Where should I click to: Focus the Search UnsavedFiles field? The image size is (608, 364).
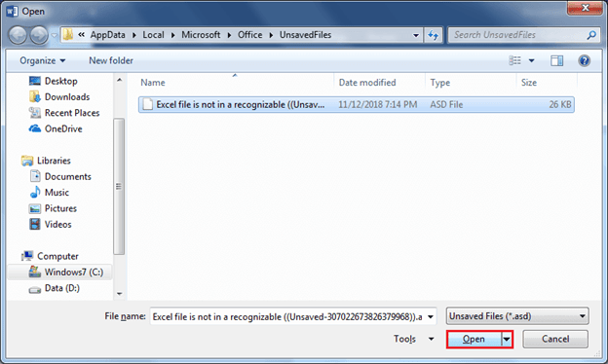click(523, 35)
